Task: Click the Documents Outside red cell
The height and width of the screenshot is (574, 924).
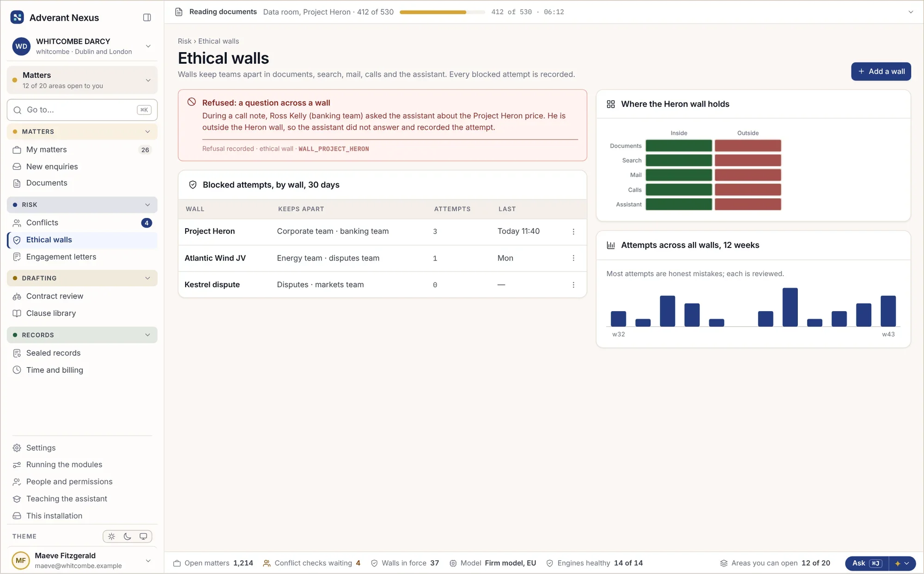Action: (x=748, y=145)
